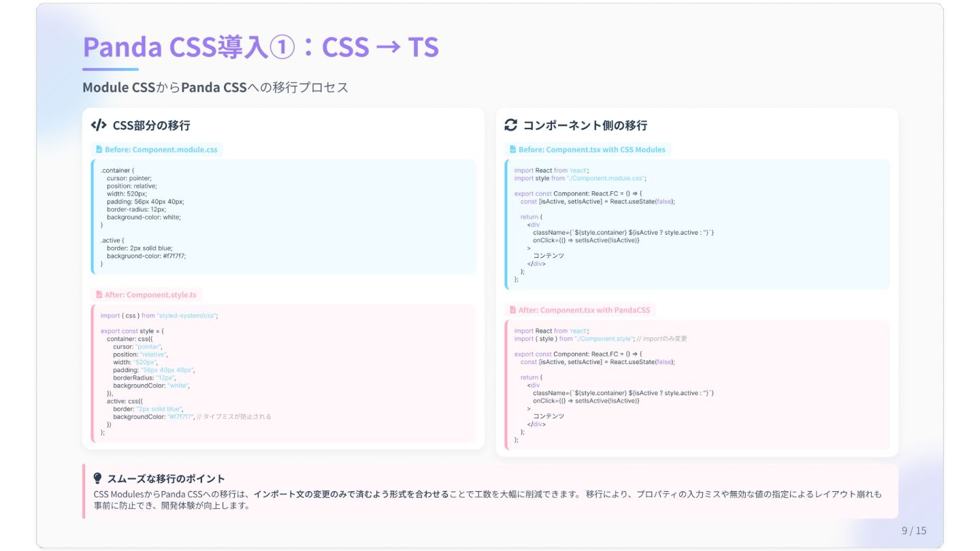Image resolution: width=980 pixels, height=551 pixels.
Task: Click import React line in PandaCSS block
Action: 552,331
